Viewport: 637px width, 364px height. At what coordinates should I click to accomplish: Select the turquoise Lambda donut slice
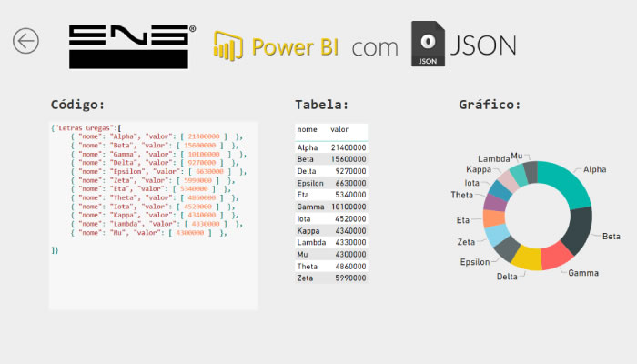(x=520, y=174)
